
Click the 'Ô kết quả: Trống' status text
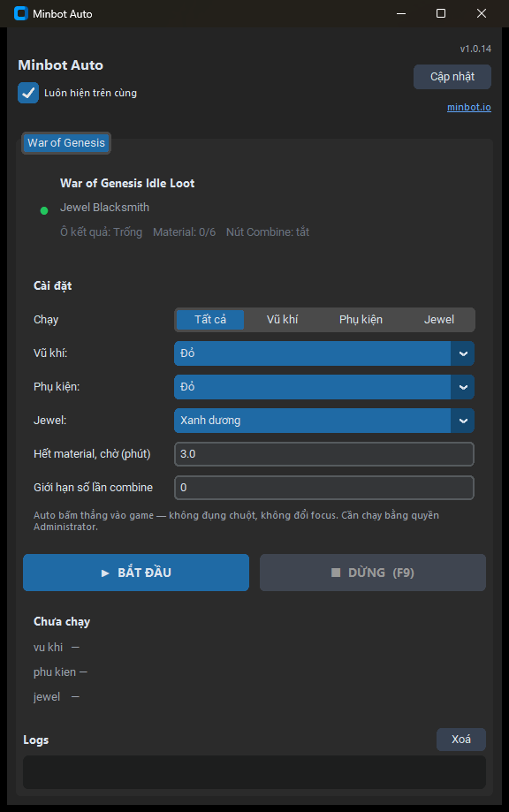[101, 232]
